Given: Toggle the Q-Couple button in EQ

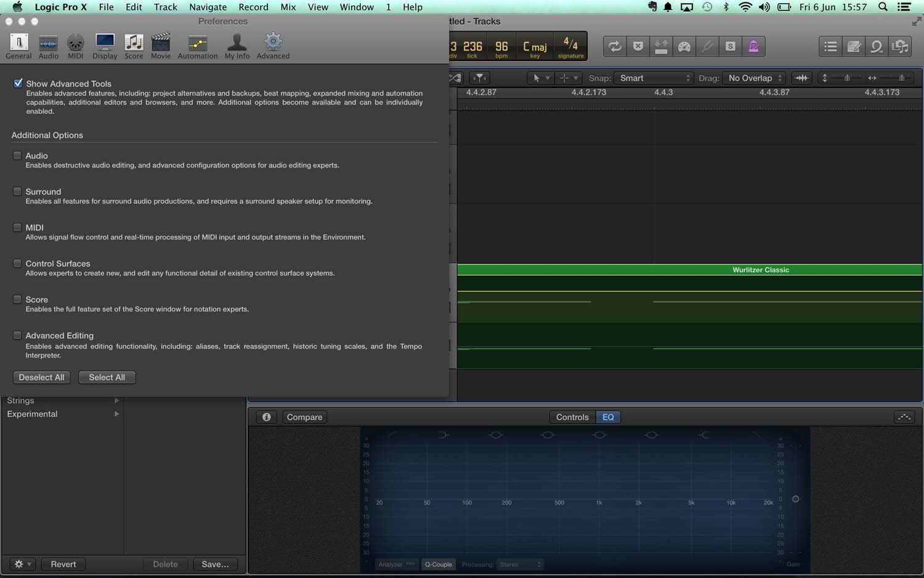Looking at the screenshot, I should [x=438, y=564].
